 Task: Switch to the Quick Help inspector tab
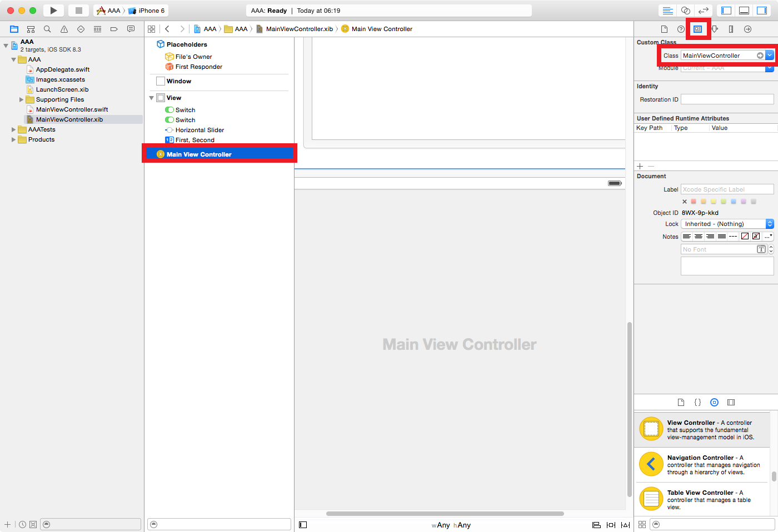tap(681, 29)
